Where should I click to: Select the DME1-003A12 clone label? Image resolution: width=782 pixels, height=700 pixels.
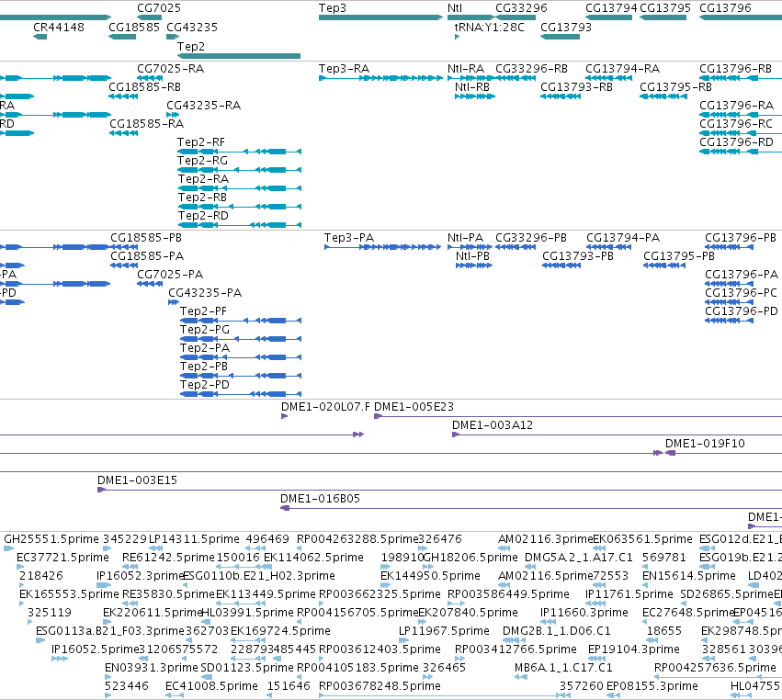[493, 424]
